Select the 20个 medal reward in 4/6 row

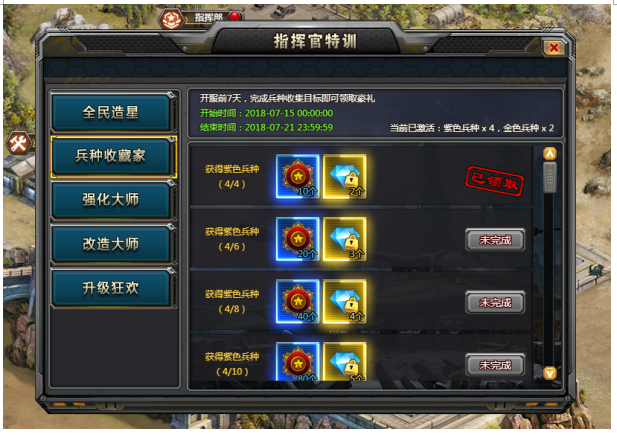tap(297, 239)
